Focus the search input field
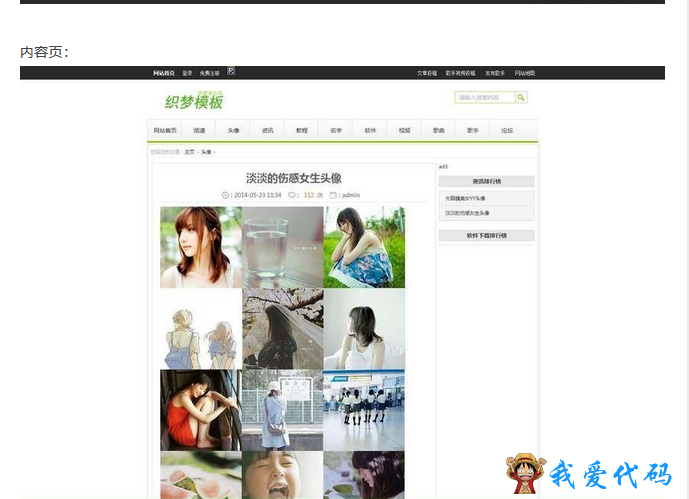 (x=485, y=98)
